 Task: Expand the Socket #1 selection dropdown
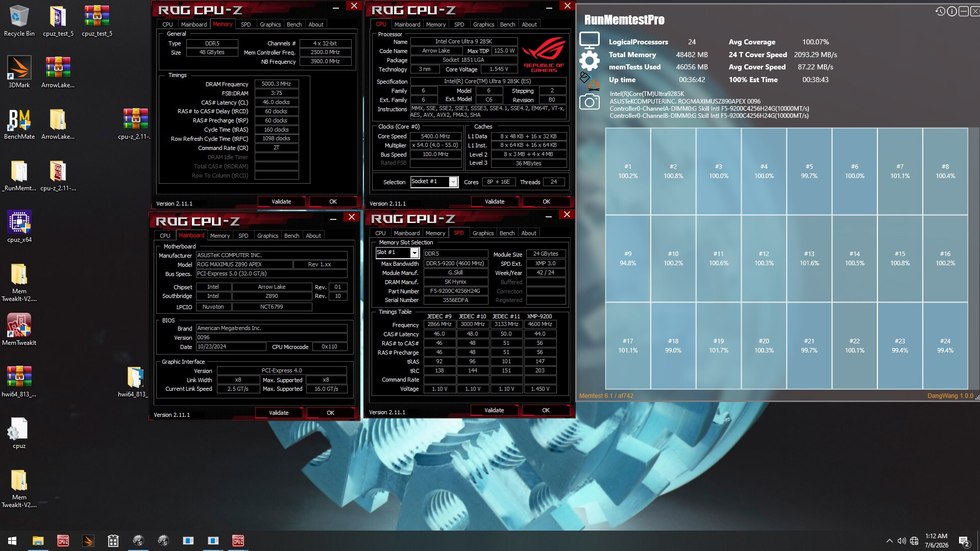[x=453, y=182]
